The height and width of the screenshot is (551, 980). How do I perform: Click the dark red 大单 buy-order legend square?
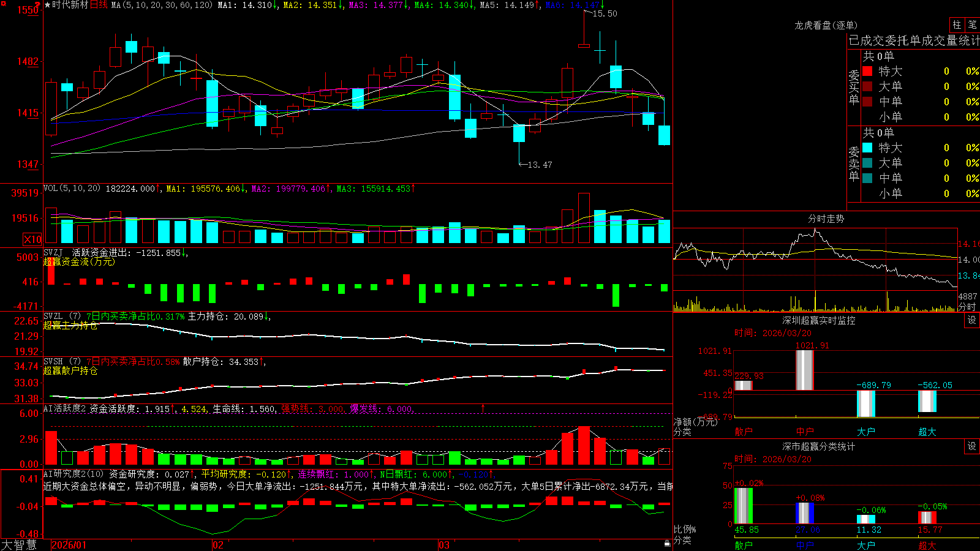point(867,86)
